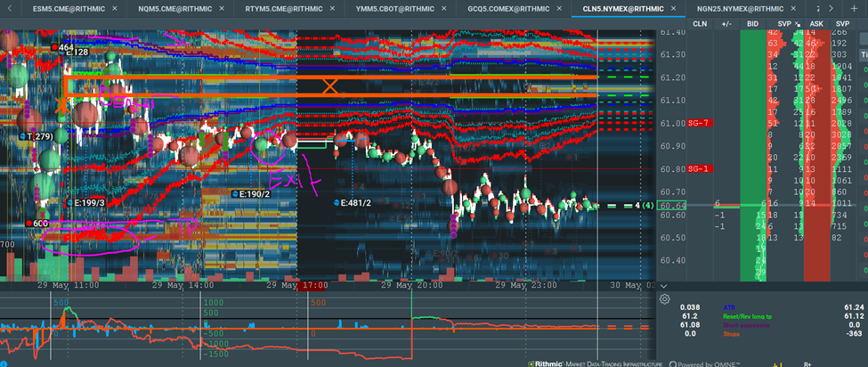868x367 pixels.
Task: Click the T(279) trade marker
Action: (37, 135)
